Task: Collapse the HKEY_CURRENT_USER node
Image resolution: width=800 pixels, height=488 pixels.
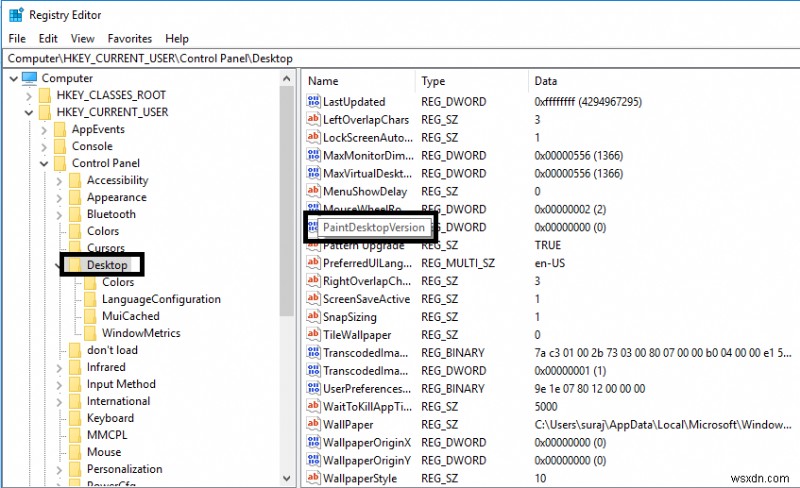Action: click(x=29, y=112)
